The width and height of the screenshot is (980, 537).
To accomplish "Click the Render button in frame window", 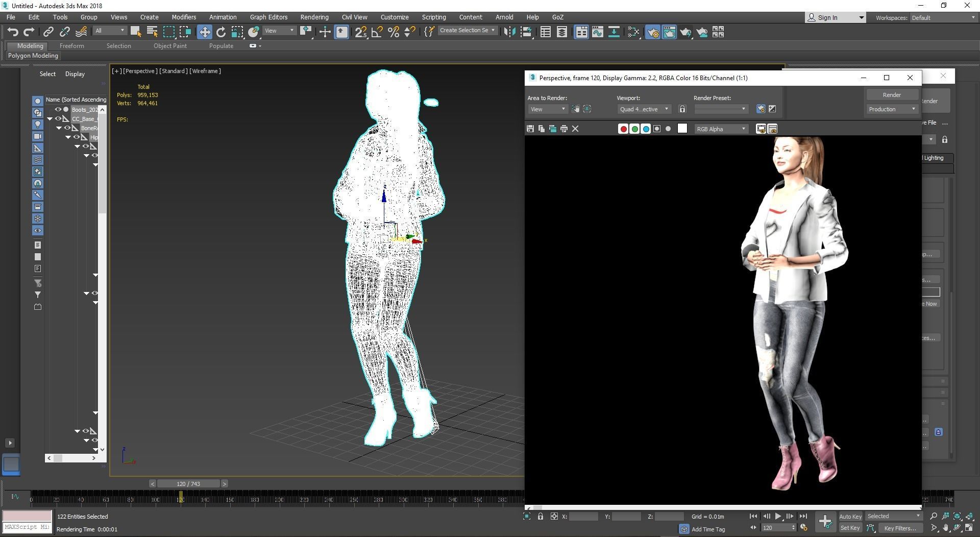I will click(892, 95).
